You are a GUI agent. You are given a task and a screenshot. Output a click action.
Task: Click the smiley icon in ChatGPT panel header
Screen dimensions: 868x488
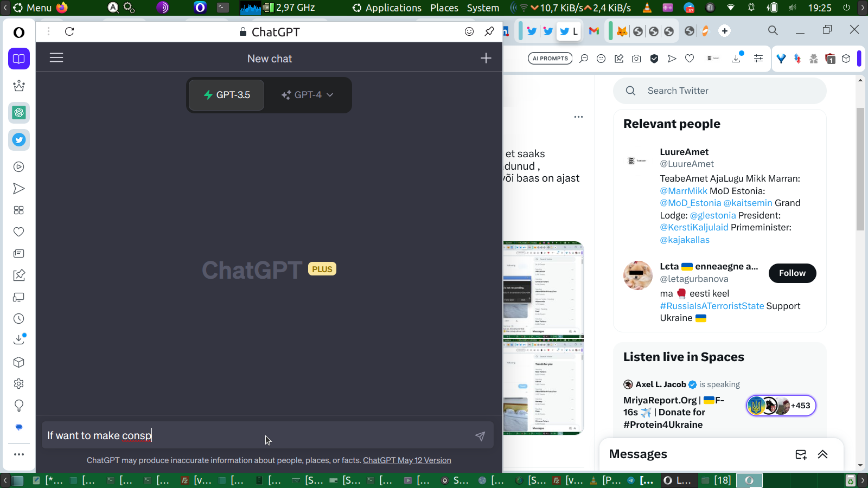(x=469, y=31)
